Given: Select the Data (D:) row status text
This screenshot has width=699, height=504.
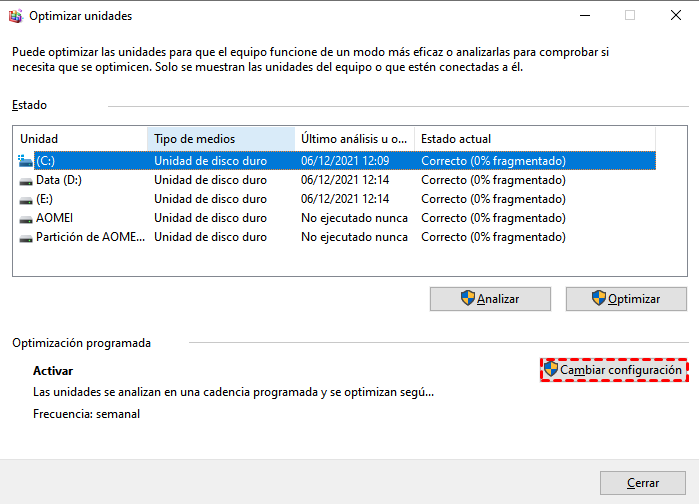Looking at the screenshot, I should (x=493, y=180).
